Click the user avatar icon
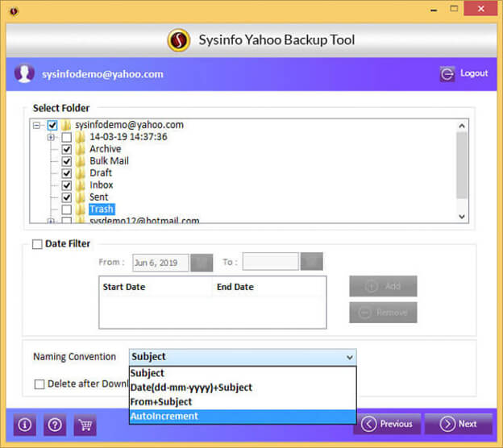The image size is (503, 448). pos(24,73)
